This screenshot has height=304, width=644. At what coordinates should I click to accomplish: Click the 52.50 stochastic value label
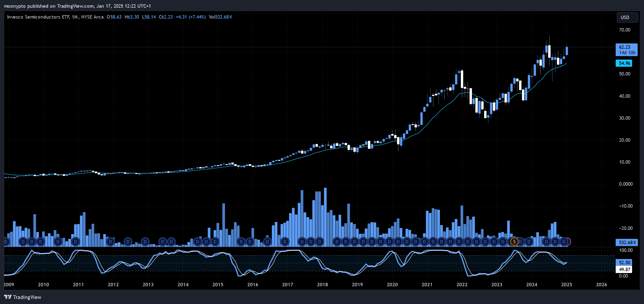(x=624, y=262)
